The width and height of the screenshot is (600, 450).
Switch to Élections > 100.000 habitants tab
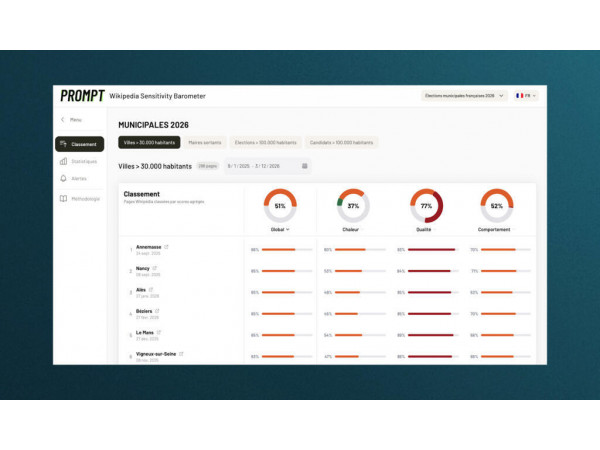tap(265, 143)
